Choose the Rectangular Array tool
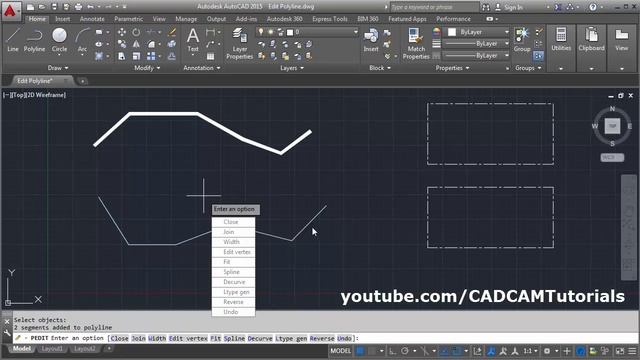 pyautogui.click(x=151, y=56)
